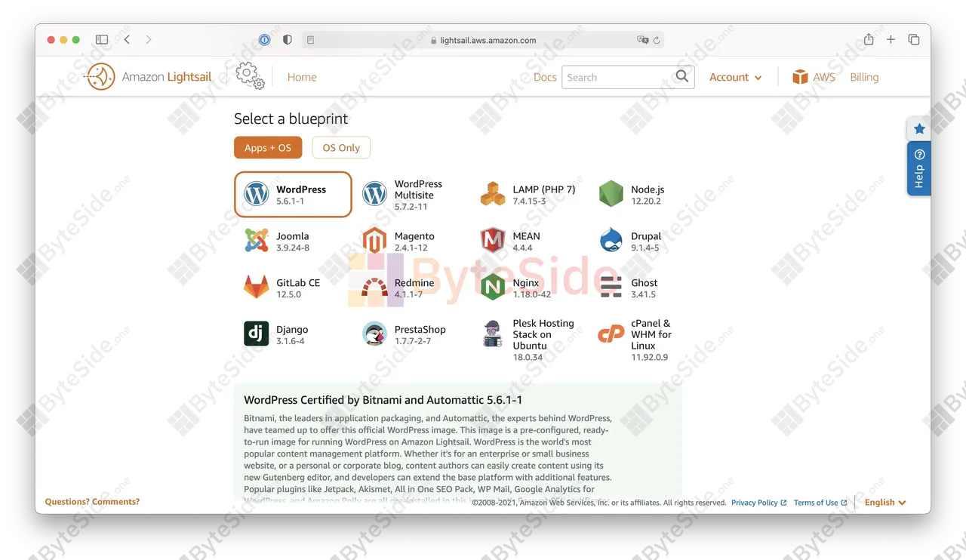This screenshot has height=560, width=966.
Task: Switch to the OS Only option
Action: [341, 148]
